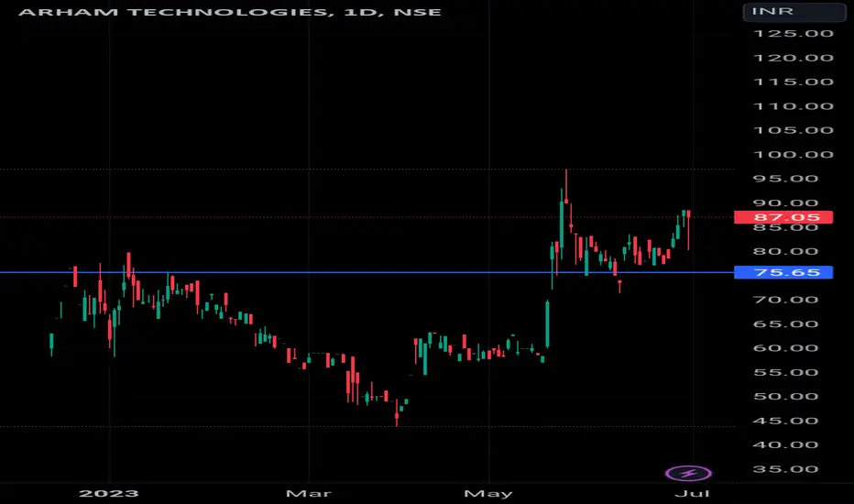Click the 60.00 price scale value

(785, 348)
